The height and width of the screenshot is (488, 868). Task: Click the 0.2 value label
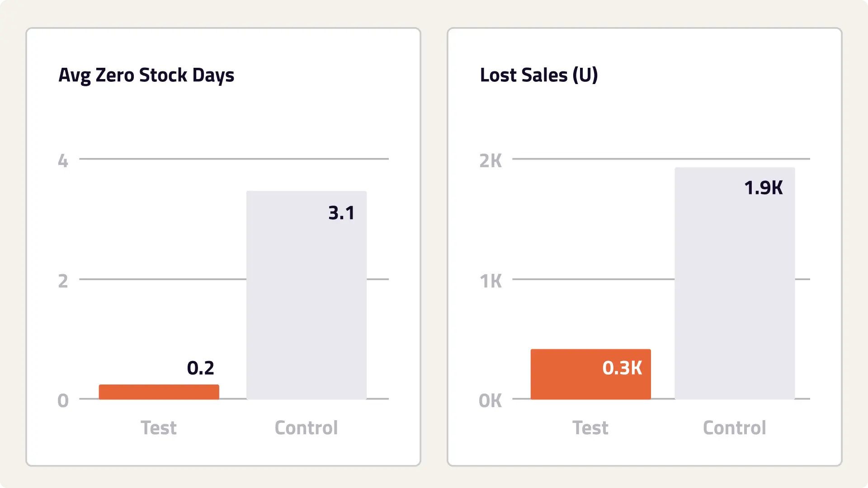pos(200,368)
